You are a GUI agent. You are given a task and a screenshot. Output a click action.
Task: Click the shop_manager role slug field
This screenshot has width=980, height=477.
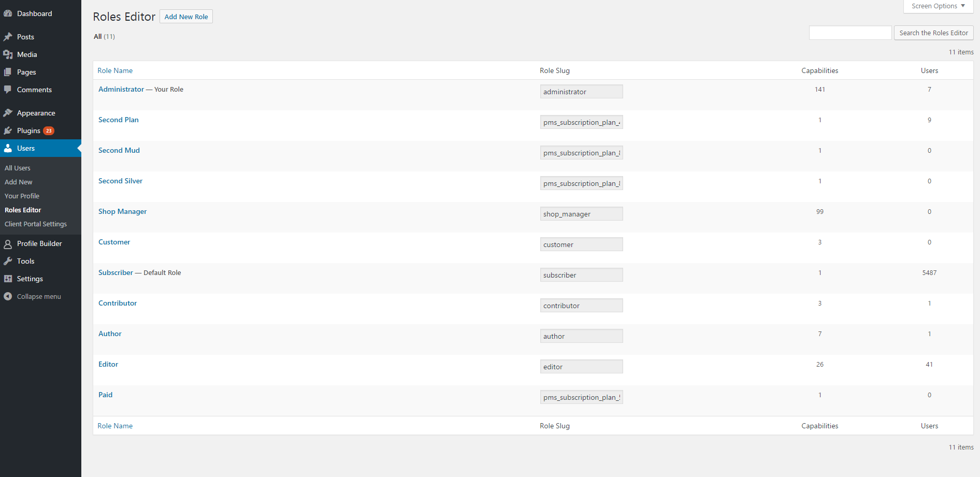(581, 214)
